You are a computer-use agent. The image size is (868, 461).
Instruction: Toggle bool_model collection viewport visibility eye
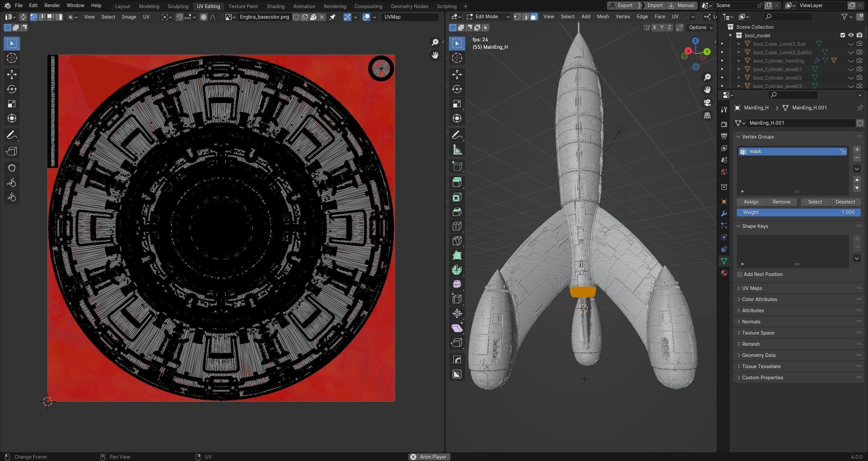coord(851,35)
